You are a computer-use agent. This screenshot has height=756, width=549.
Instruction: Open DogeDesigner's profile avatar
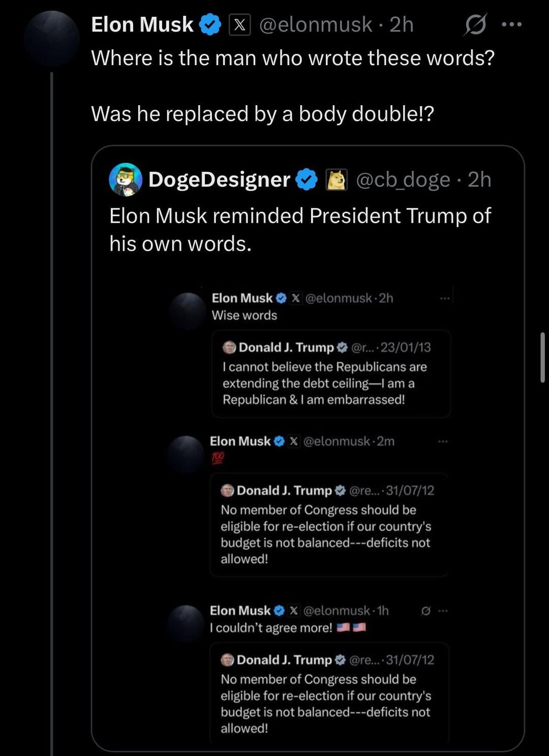(126, 179)
